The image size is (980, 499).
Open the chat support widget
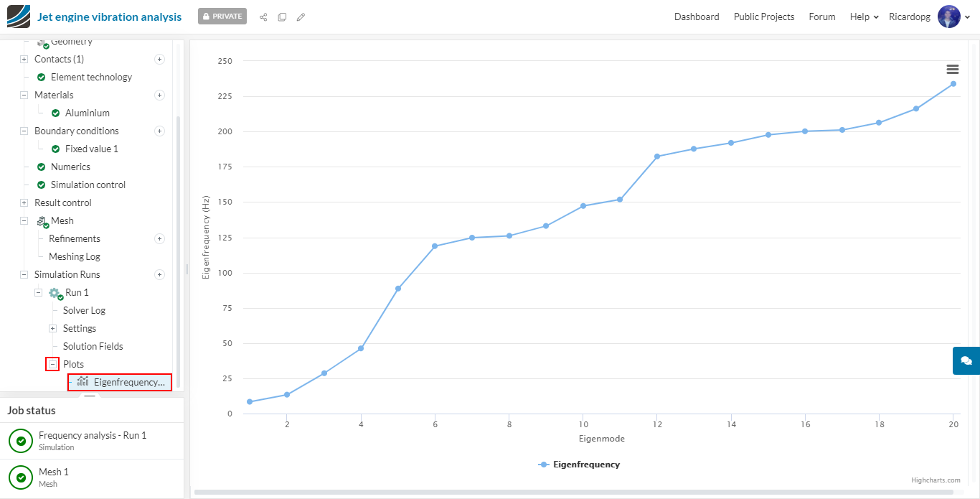click(x=966, y=360)
